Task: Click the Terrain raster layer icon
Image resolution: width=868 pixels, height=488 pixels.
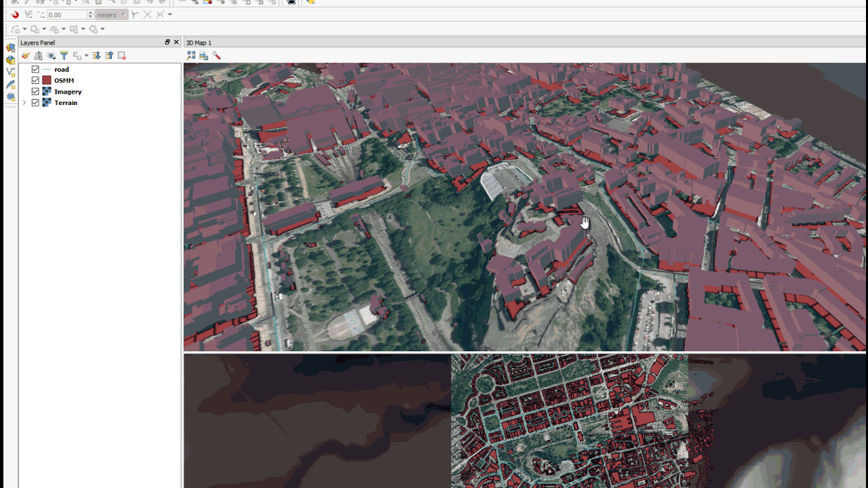Action: (47, 103)
